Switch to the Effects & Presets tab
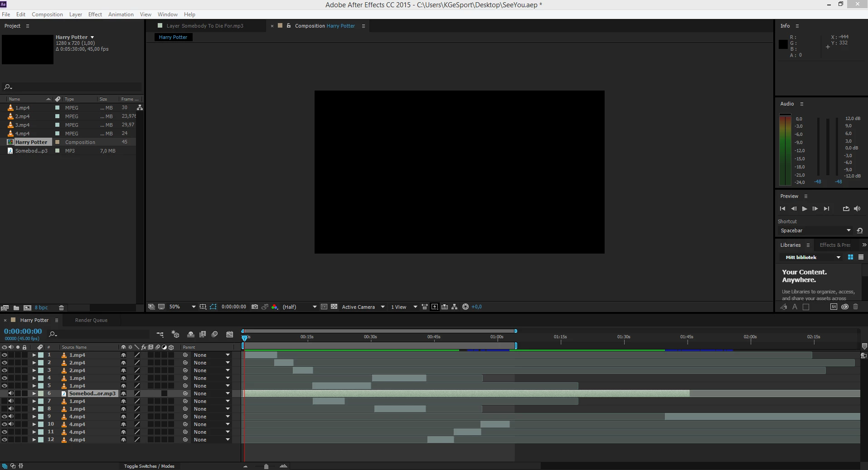The width and height of the screenshot is (868, 470). [x=835, y=245]
